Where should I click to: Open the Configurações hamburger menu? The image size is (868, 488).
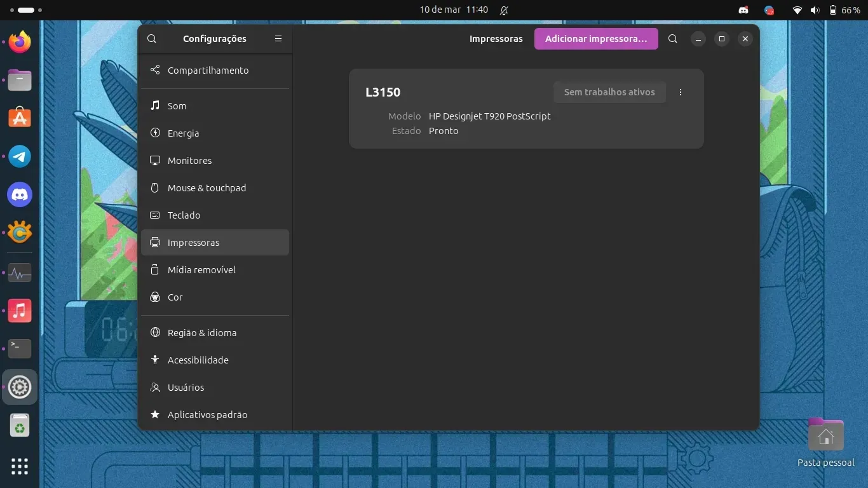click(x=278, y=39)
